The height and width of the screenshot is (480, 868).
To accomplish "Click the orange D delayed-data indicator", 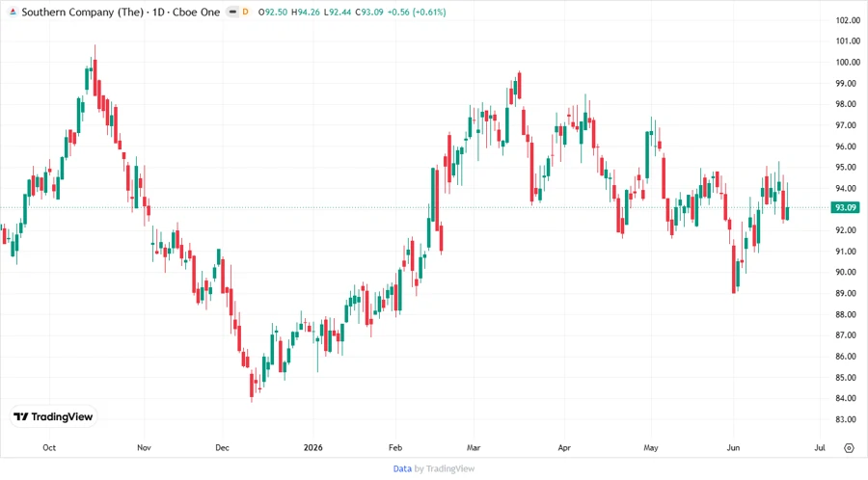I will point(245,12).
